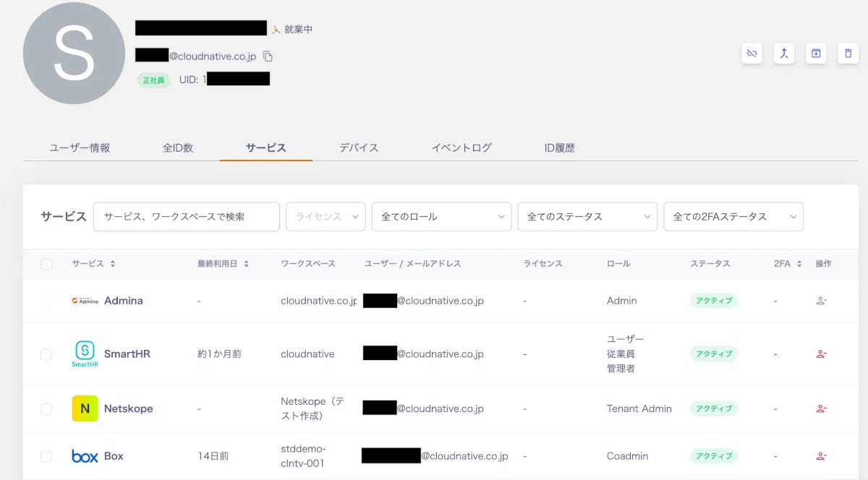Click the archive icon button
This screenshot has width=868, height=480.
(x=816, y=53)
